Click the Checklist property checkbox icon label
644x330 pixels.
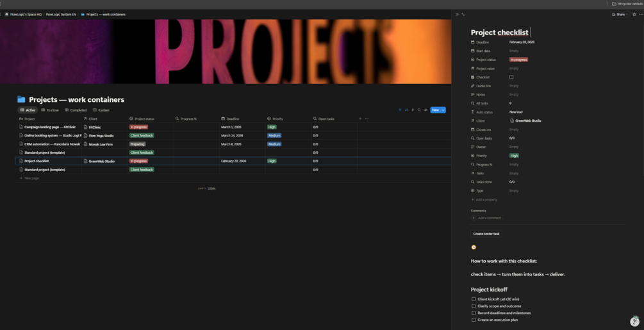[473, 77]
